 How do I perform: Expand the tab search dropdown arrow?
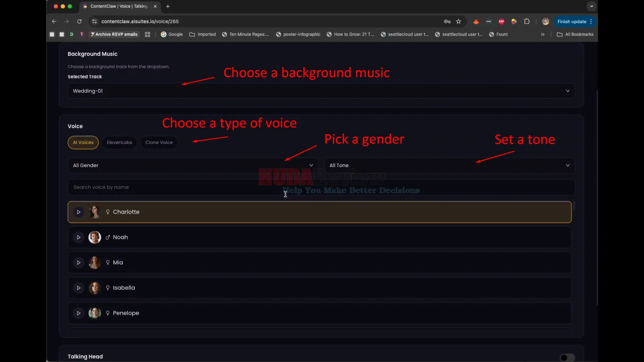point(591,6)
